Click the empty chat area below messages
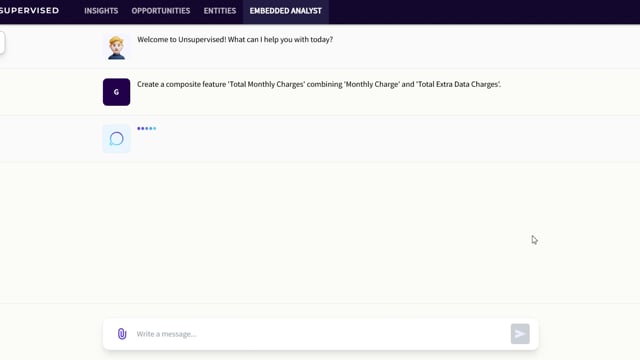The width and height of the screenshot is (640, 360). coord(320,233)
